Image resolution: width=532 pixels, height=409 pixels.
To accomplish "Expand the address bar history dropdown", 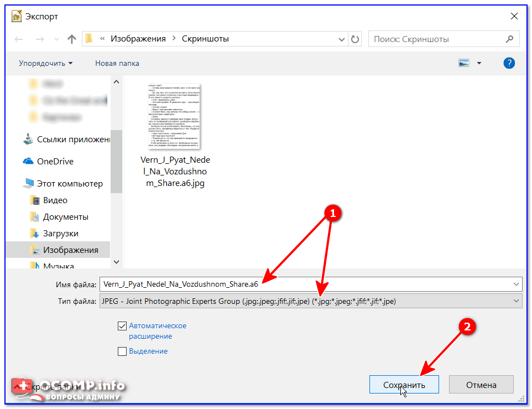I will pos(341,39).
